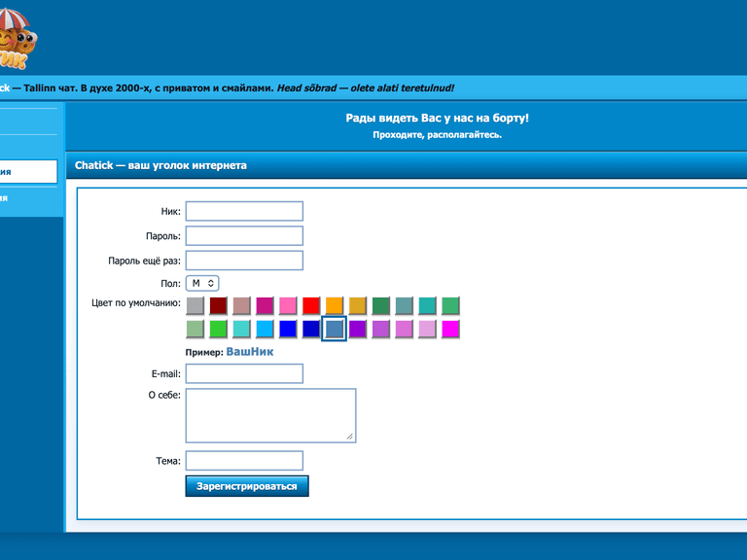Focus the E-mail input field
The height and width of the screenshot is (560, 747).
244,373
